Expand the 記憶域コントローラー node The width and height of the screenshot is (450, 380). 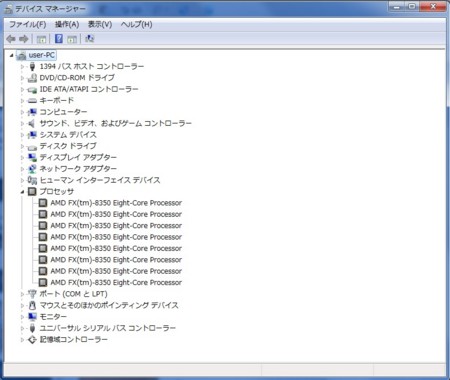click(x=22, y=340)
